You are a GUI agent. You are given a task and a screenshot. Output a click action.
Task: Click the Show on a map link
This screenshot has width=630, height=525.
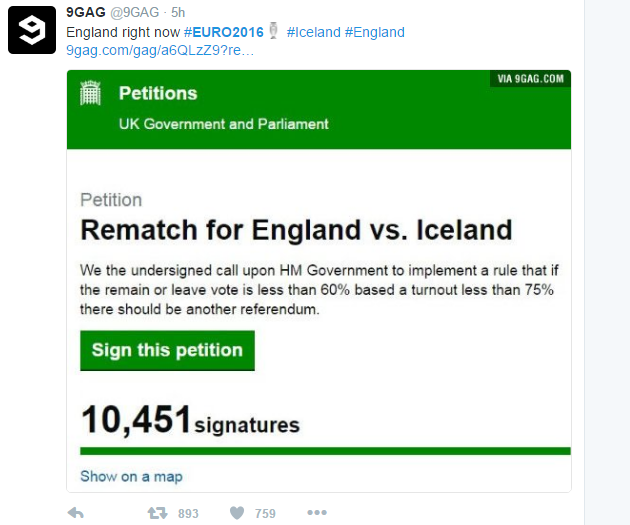point(131,476)
